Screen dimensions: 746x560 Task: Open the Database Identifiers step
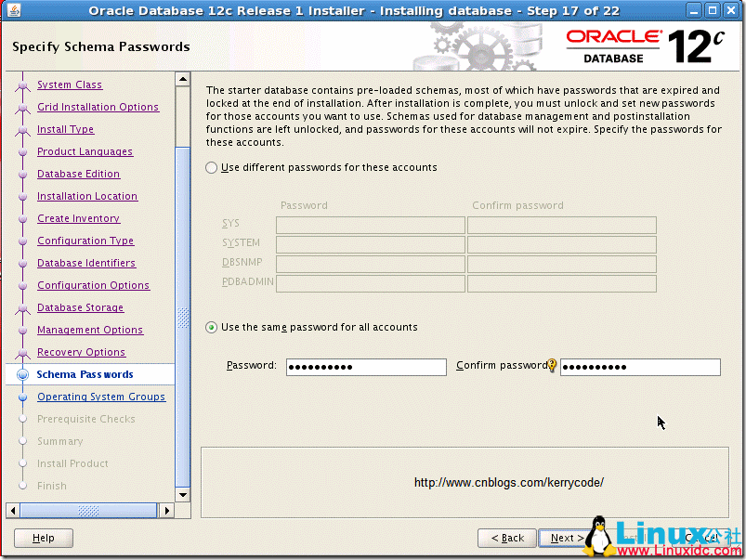point(85,263)
